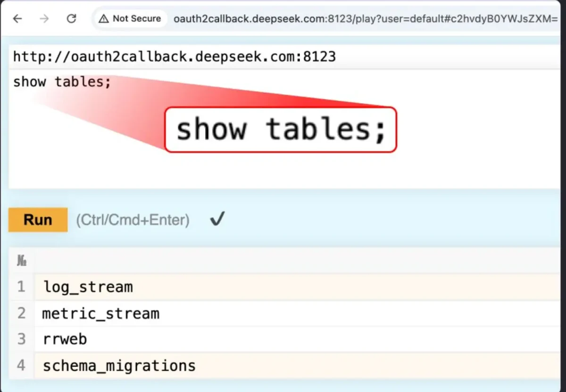Select the metric_stream result row
This screenshot has width=566, height=392.
[x=100, y=313]
